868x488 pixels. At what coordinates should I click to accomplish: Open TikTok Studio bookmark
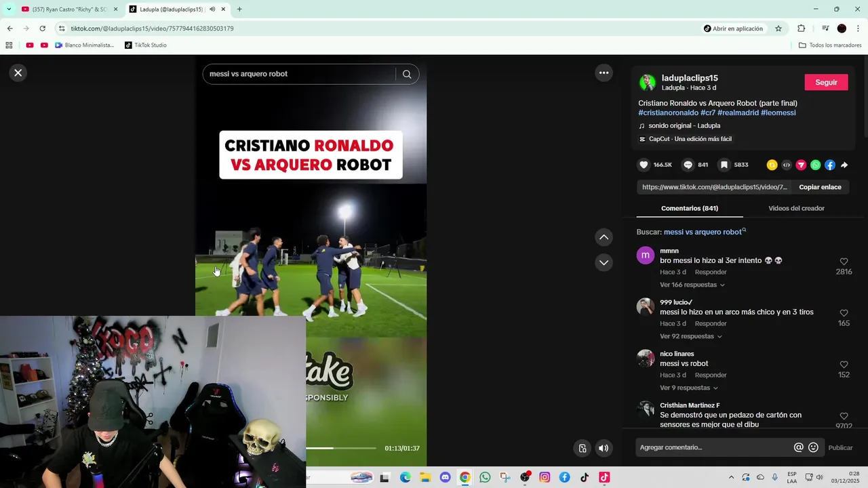(146, 45)
